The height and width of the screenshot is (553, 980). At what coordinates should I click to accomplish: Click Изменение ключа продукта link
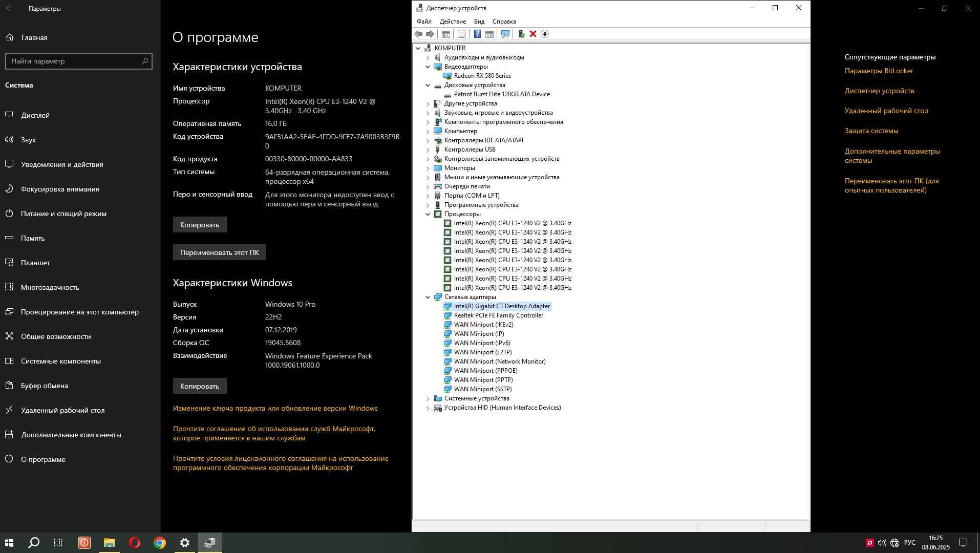tap(275, 408)
